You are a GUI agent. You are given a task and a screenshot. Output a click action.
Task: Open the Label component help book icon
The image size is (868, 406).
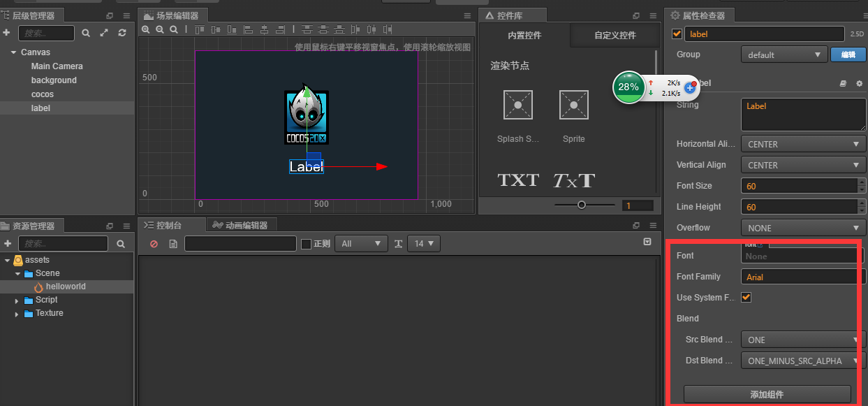tap(843, 83)
